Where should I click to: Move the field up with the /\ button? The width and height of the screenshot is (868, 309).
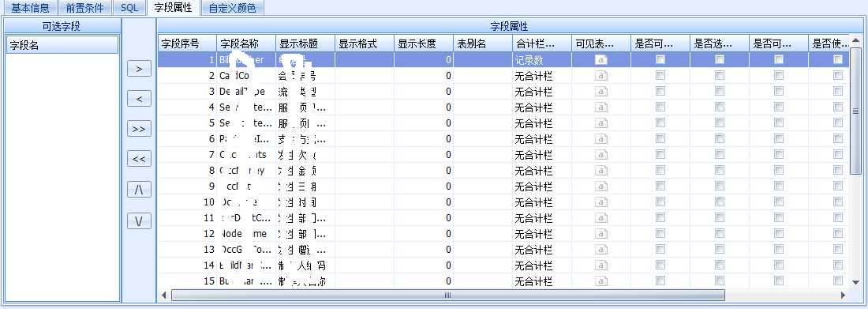tap(139, 189)
